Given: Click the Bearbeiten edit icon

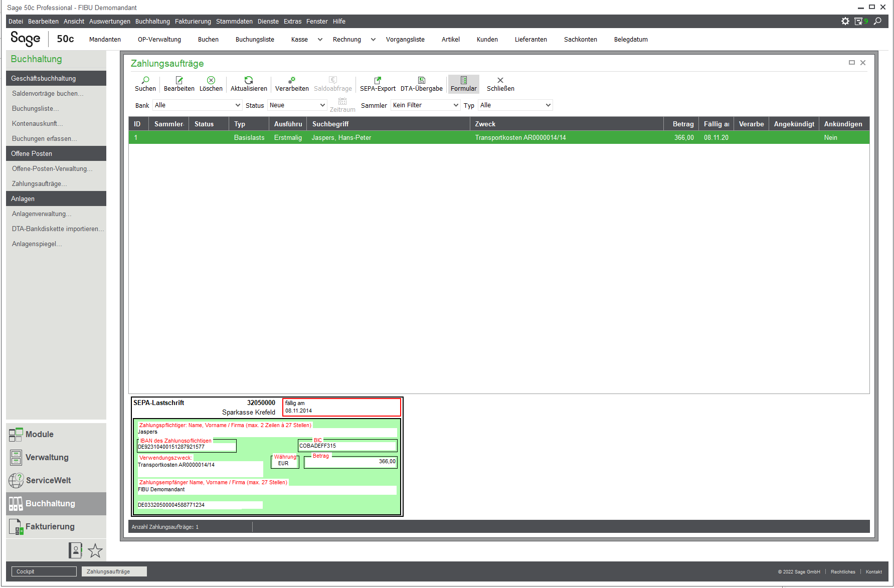Looking at the screenshot, I should coord(179,81).
